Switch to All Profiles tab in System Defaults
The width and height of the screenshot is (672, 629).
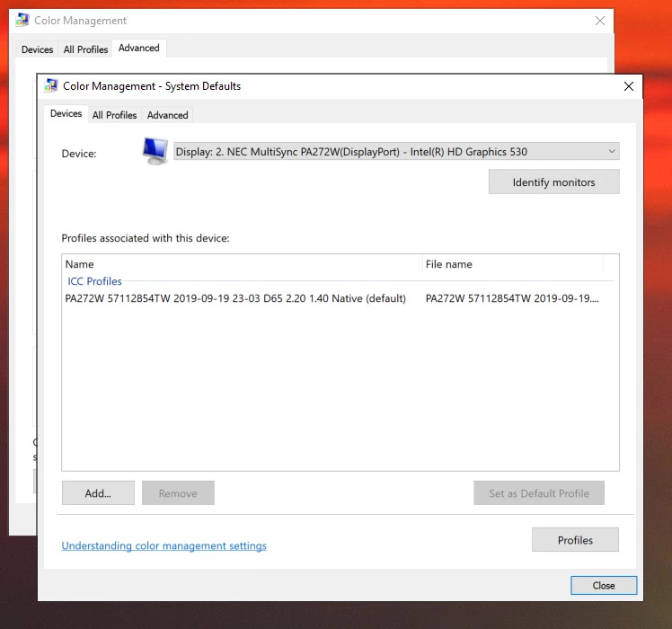tap(114, 115)
